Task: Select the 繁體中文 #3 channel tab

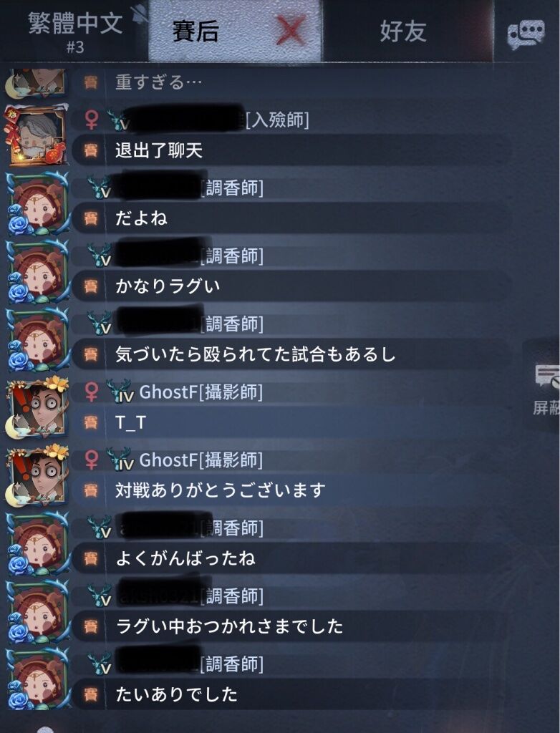Action: pyautogui.click(x=75, y=30)
